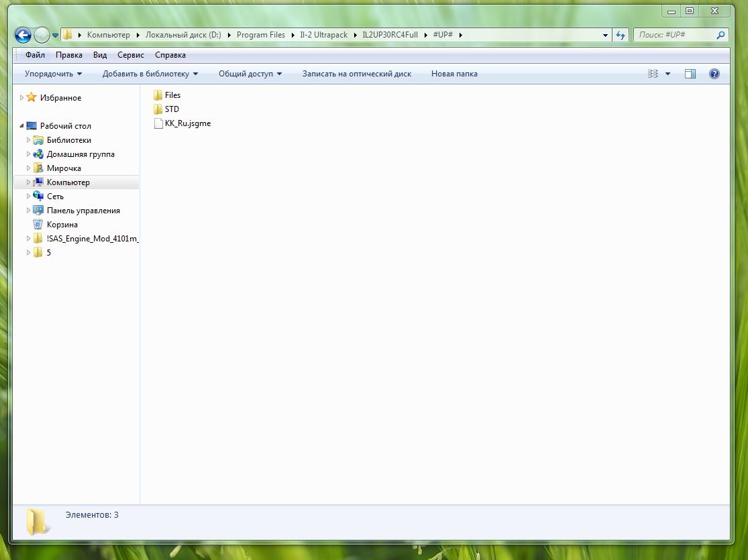Expand the Сеть tree node
Image resolution: width=748 pixels, height=560 pixels.
28,196
